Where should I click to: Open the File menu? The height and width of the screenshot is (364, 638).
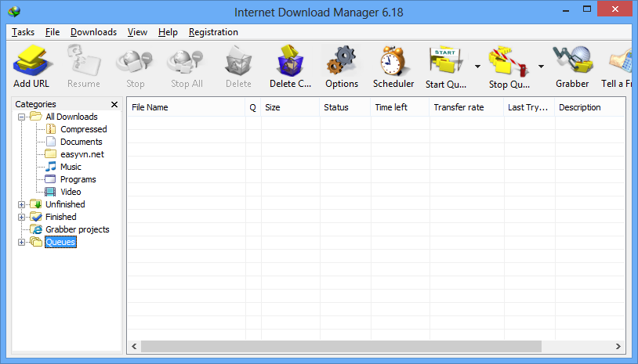click(53, 32)
